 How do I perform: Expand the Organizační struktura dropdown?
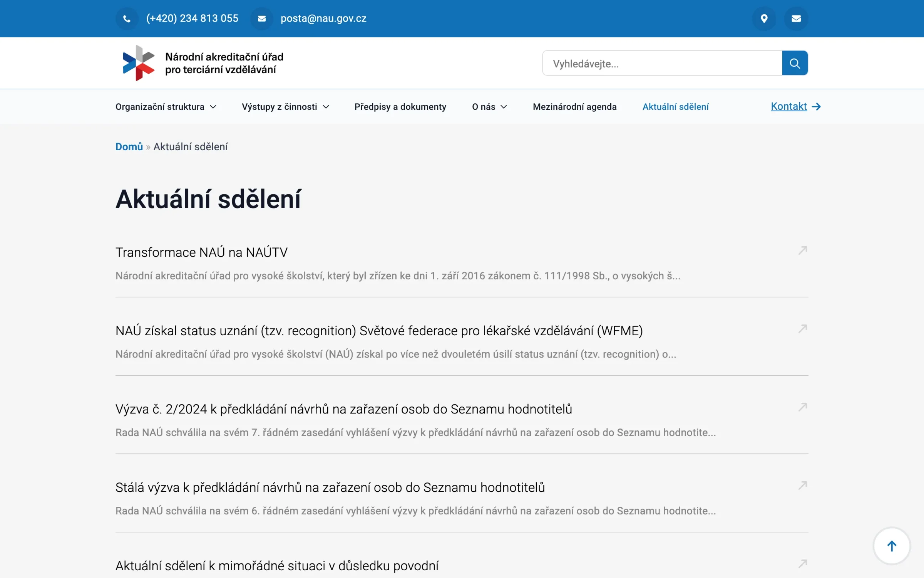pos(166,107)
